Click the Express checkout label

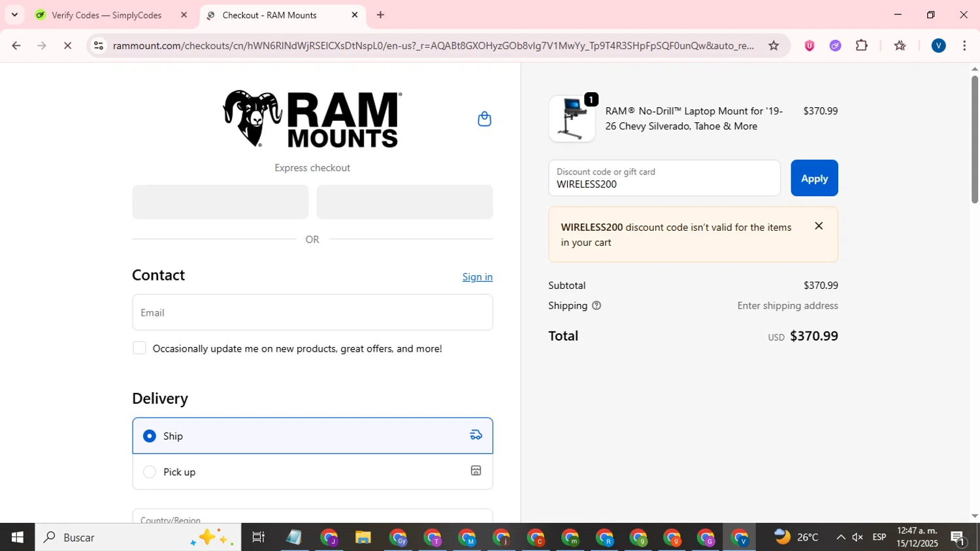[312, 168]
